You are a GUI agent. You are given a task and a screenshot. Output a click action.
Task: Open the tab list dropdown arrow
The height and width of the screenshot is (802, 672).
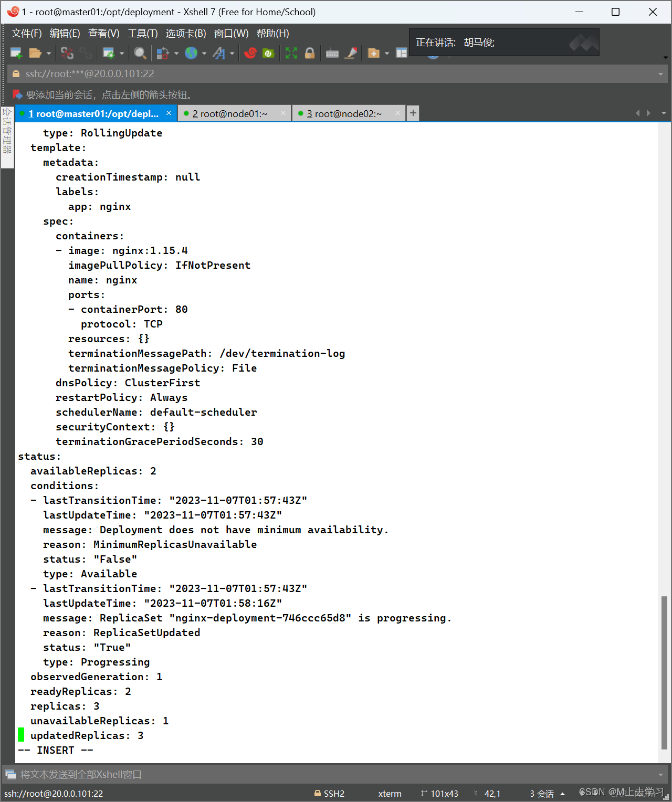(664, 113)
